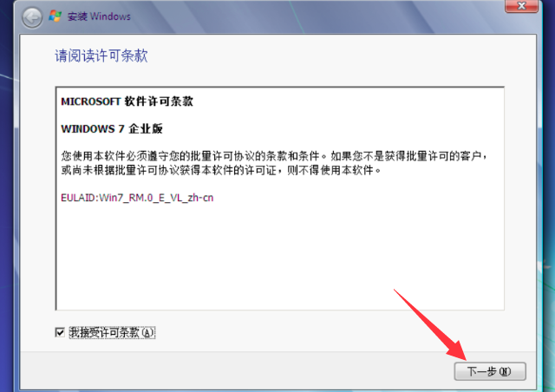Click the WINDOWS 7 企业版 bold line
This screenshot has height=392, width=555.
pyautogui.click(x=112, y=128)
